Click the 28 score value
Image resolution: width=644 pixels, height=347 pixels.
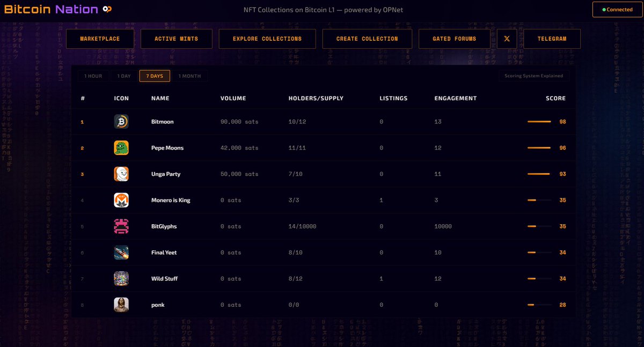point(562,305)
